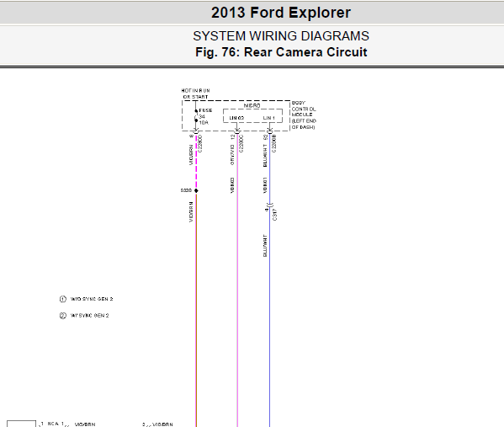Click the dashed magenta VIO/BRN wire segment
Image resolution: width=504 pixels, height=427 pixels.
tap(196, 161)
